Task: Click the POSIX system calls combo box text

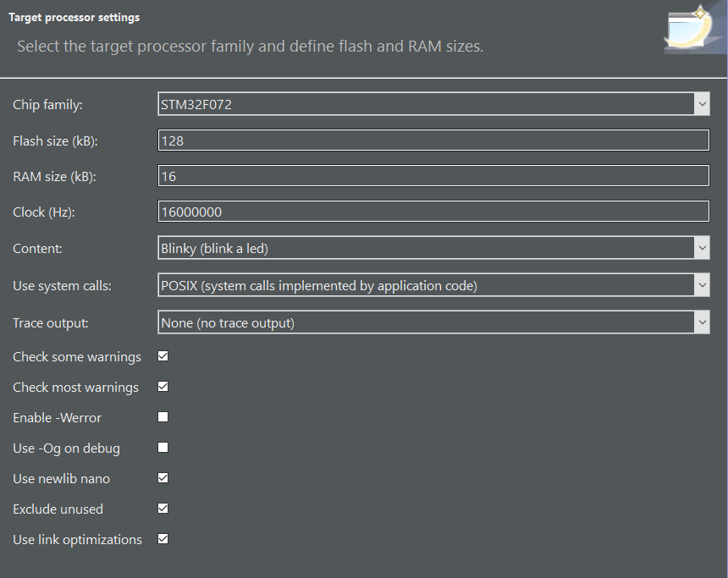Action: pyautogui.click(x=319, y=285)
